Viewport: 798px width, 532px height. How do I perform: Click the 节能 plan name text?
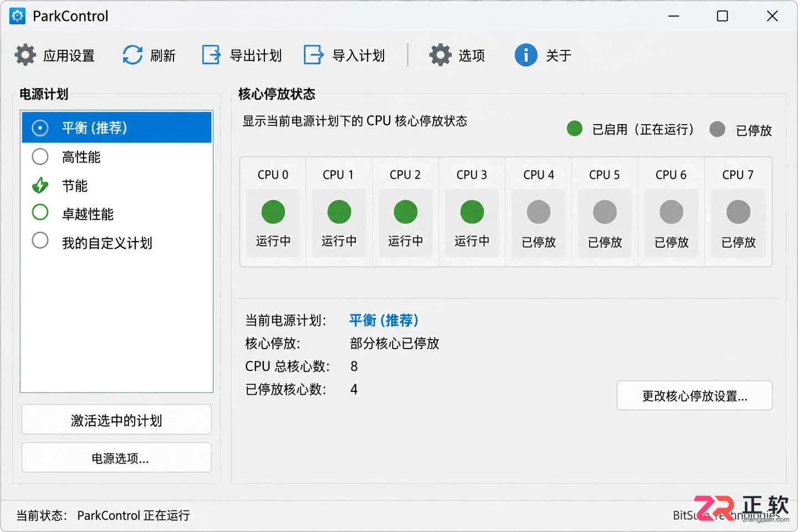click(x=75, y=186)
